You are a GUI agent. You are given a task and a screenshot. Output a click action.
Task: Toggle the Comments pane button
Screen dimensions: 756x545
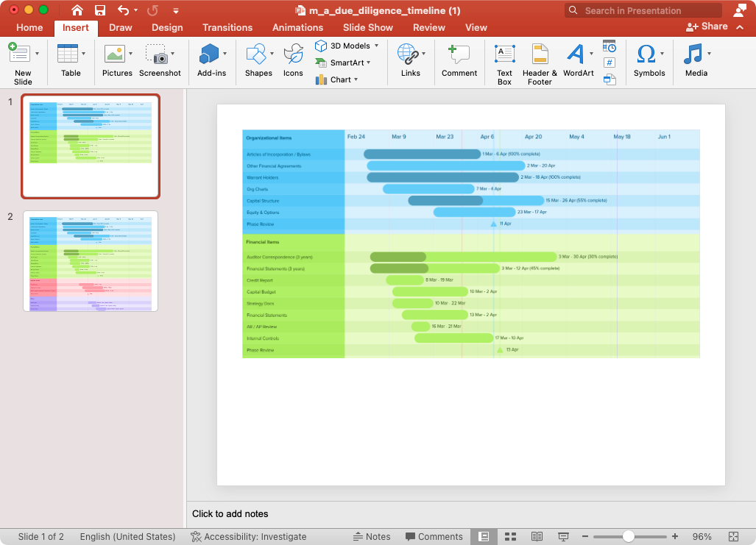pos(434,536)
